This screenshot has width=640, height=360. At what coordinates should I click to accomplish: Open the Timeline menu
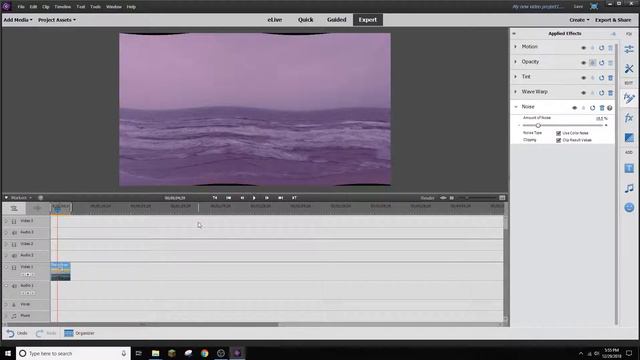click(62, 7)
